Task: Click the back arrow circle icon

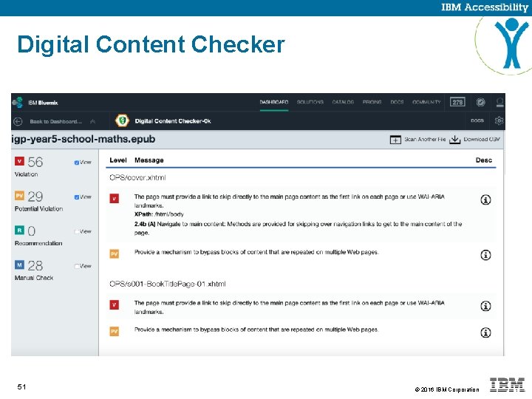Action: pos(18,121)
